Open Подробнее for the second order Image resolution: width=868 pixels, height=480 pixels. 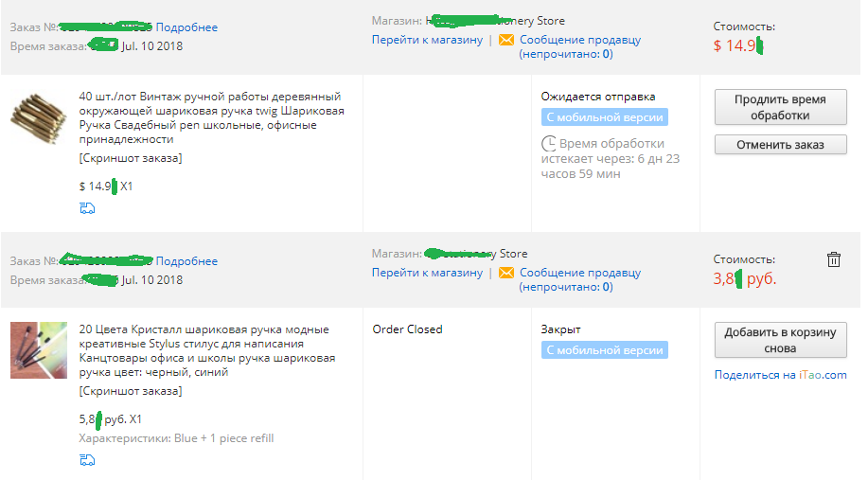tap(186, 260)
